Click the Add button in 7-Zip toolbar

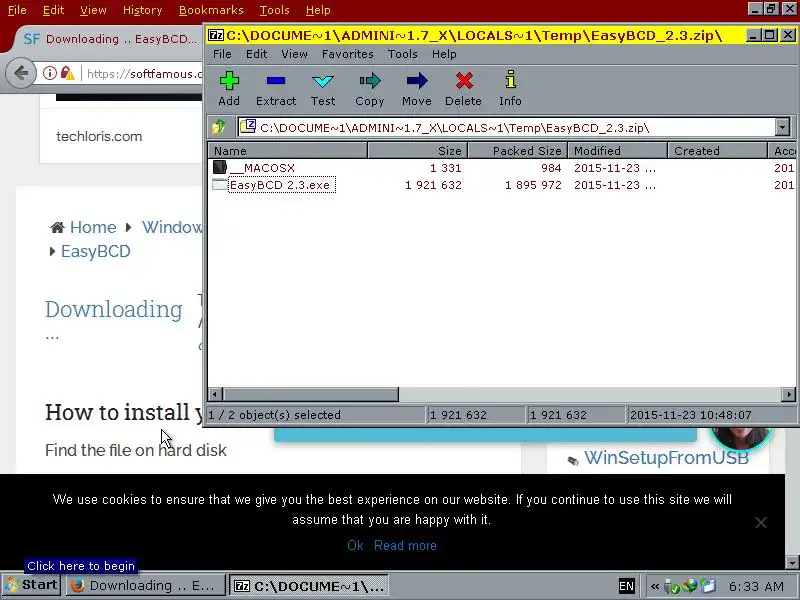229,89
